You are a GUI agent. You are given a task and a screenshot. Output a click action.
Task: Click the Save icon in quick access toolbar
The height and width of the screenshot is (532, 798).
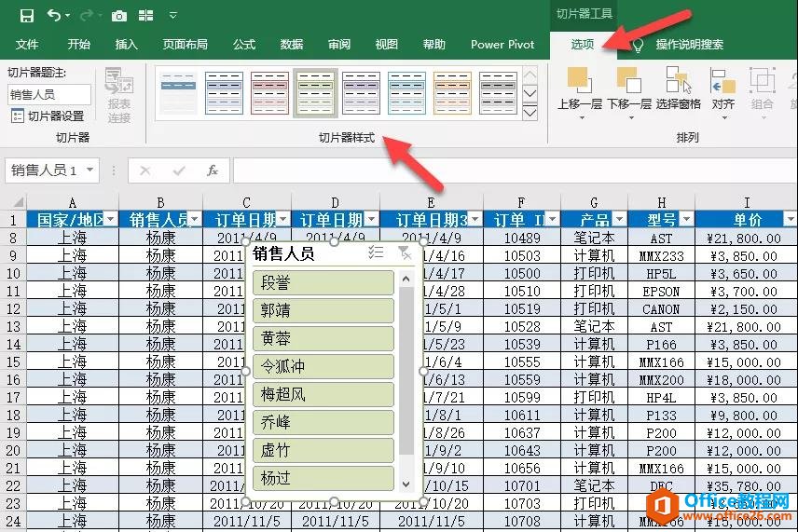point(27,16)
